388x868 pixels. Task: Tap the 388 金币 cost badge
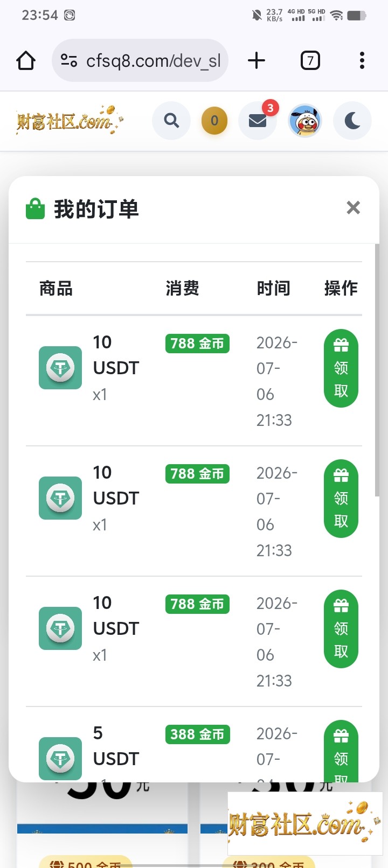(197, 734)
